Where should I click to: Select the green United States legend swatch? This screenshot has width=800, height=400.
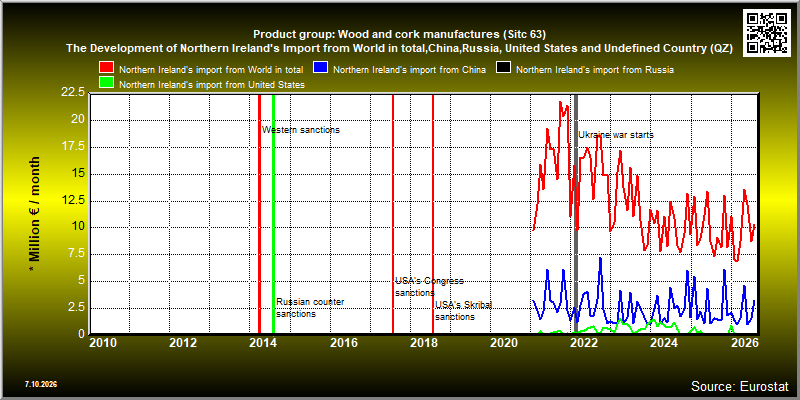click(x=107, y=84)
